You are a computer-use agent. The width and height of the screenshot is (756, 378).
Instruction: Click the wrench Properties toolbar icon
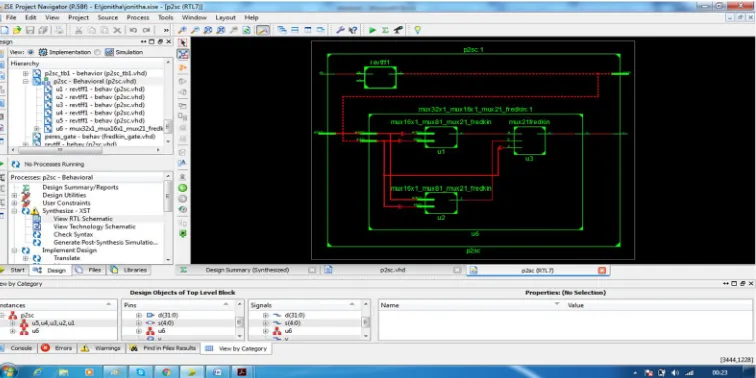click(340, 30)
